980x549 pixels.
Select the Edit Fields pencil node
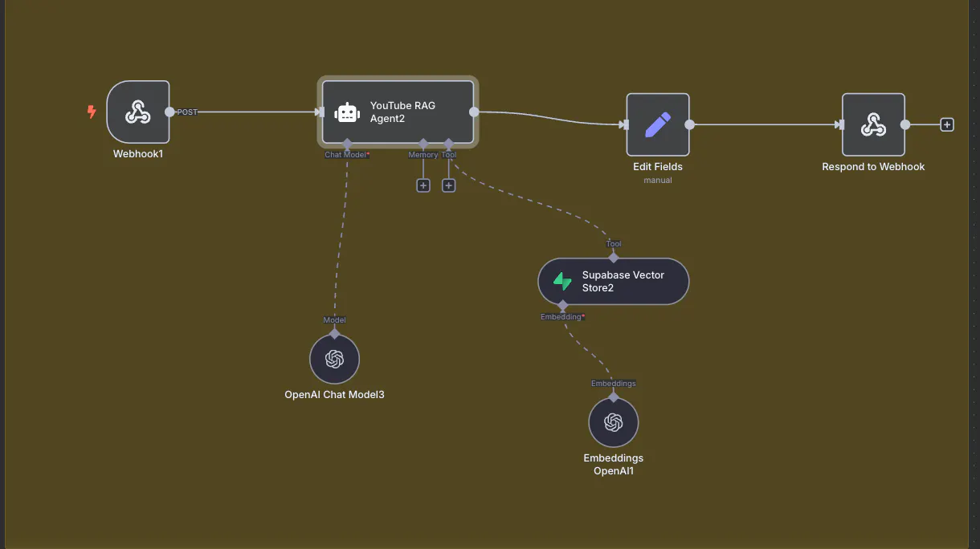pyautogui.click(x=658, y=124)
